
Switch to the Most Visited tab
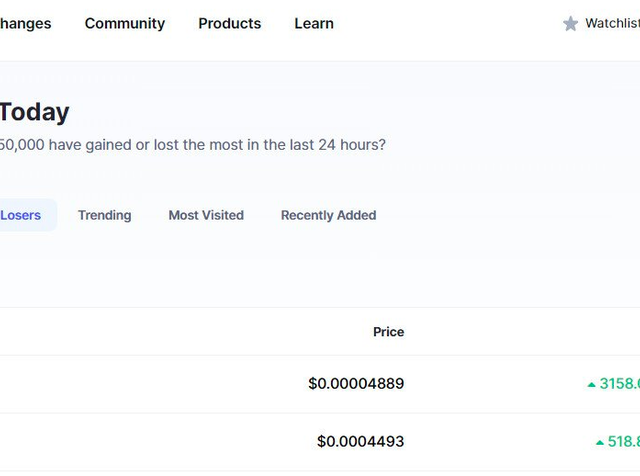(x=206, y=215)
